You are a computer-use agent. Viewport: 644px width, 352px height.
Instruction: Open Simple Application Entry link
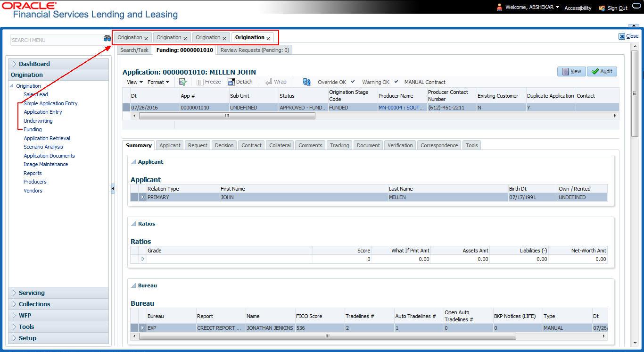coord(50,103)
